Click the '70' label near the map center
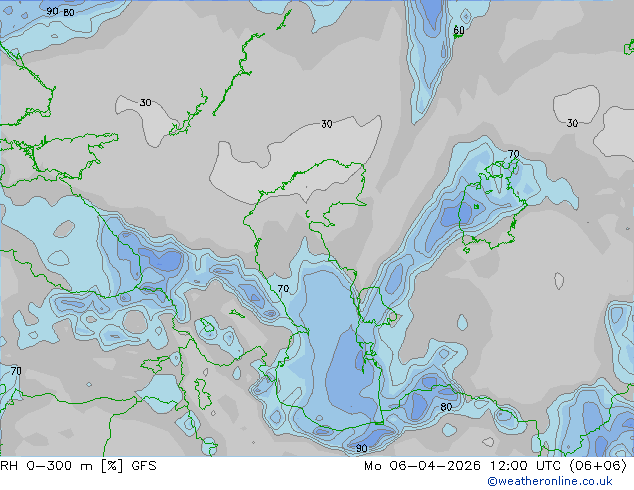The image size is (634, 490). [x=283, y=289]
